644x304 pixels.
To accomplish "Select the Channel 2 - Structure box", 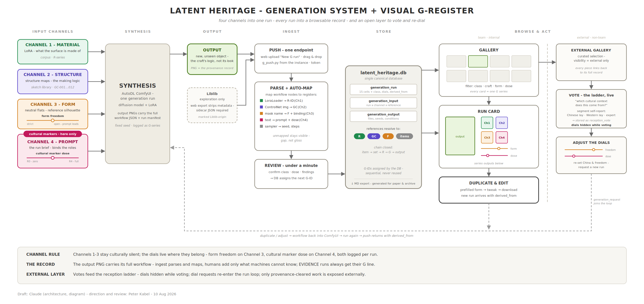I will pyautogui.click(x=53, y=81).
